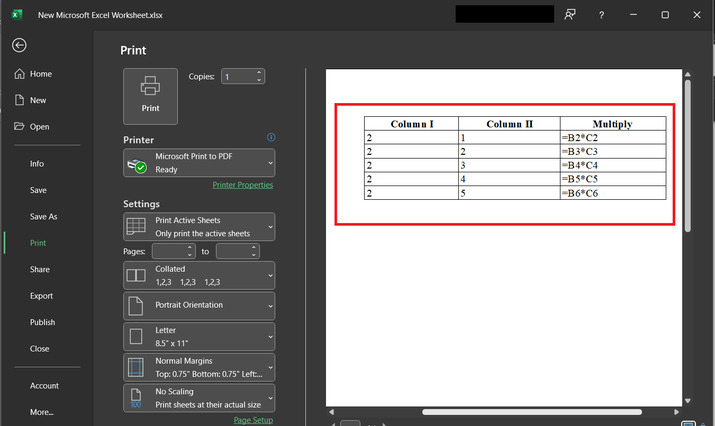Screen dimensions: 715x426
Task: Choose Save in the sidebar
Action: tap(38, 190)
